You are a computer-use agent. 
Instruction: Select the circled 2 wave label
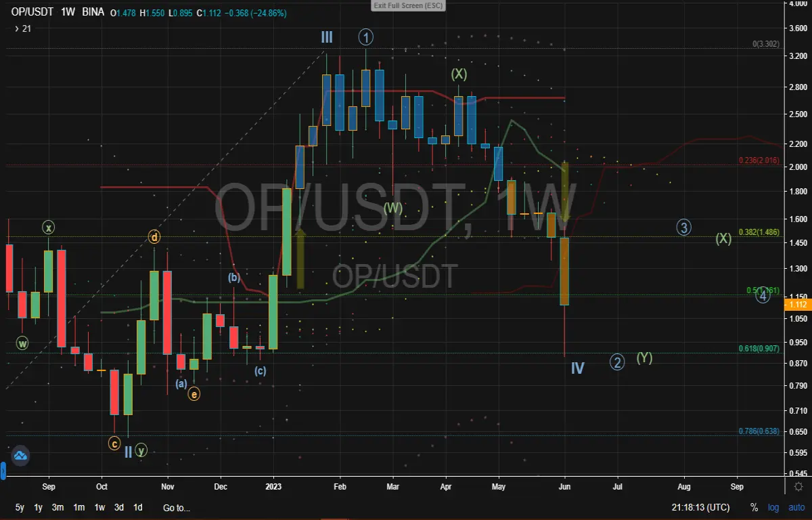click(x=617, y=362)
